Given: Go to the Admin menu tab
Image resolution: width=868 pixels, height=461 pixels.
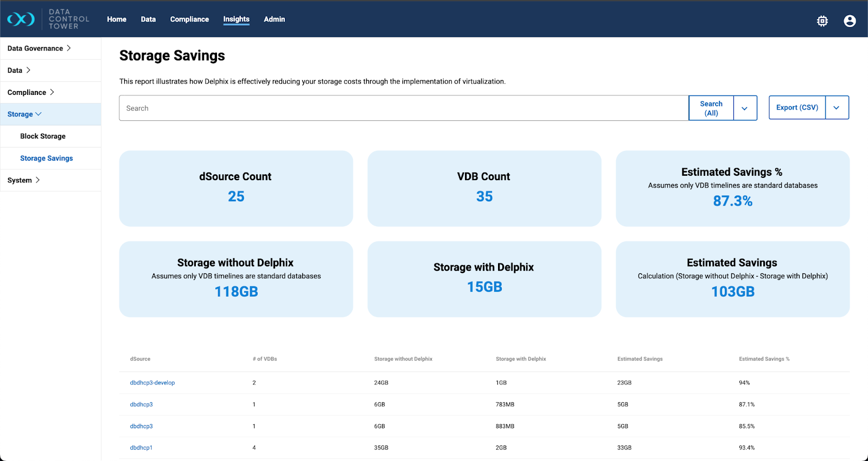Looking at the screenshot, I should click(274, 19).
